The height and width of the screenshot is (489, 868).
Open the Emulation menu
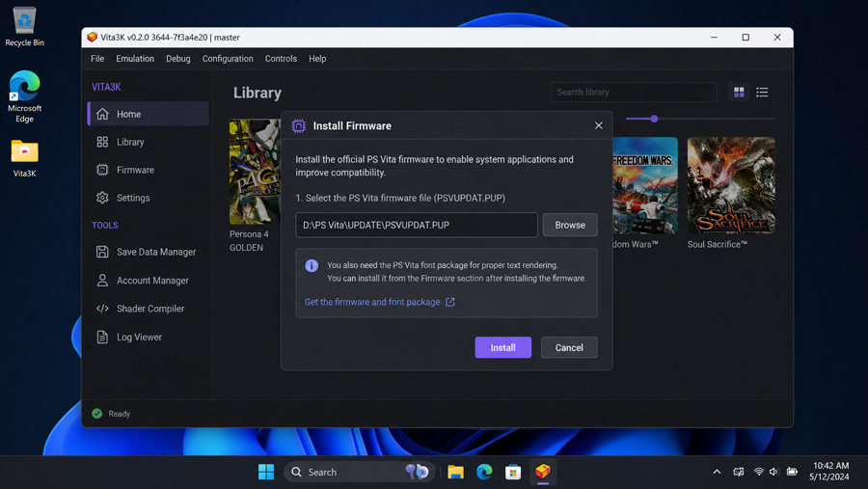tap(135, 59)
